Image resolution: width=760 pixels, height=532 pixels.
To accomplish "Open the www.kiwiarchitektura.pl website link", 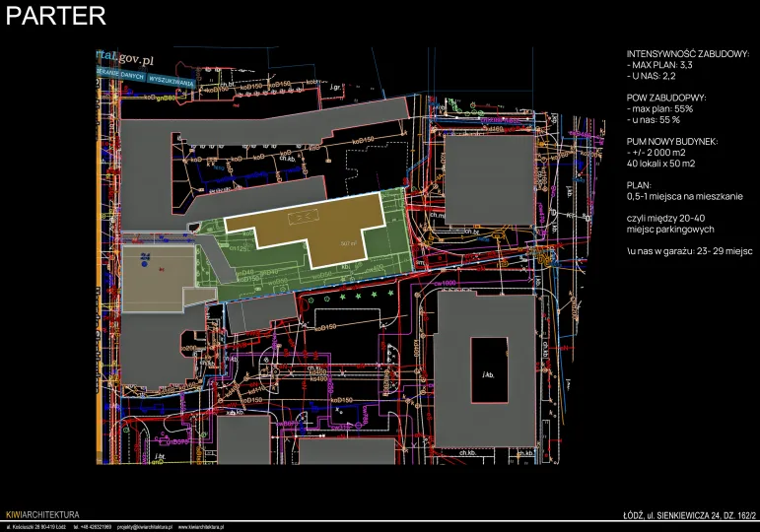I will point(197,527).
